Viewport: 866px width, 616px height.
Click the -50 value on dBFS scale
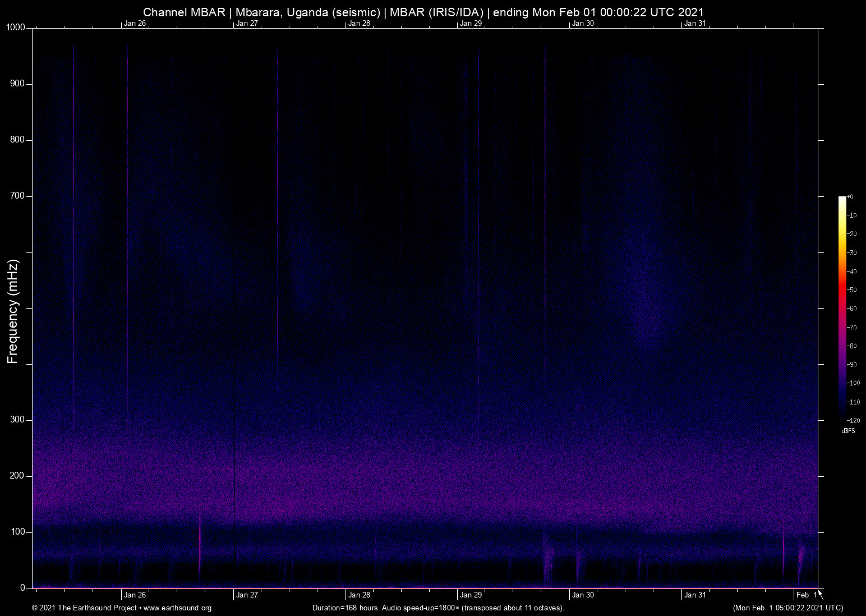[x=853, y=290]
